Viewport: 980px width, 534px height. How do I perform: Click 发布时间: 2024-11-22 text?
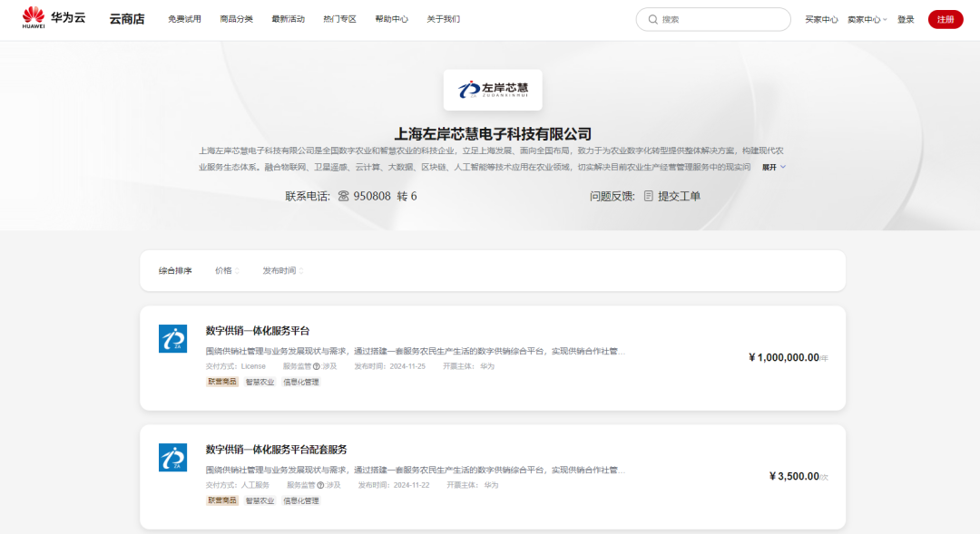[x=393, y=485]
